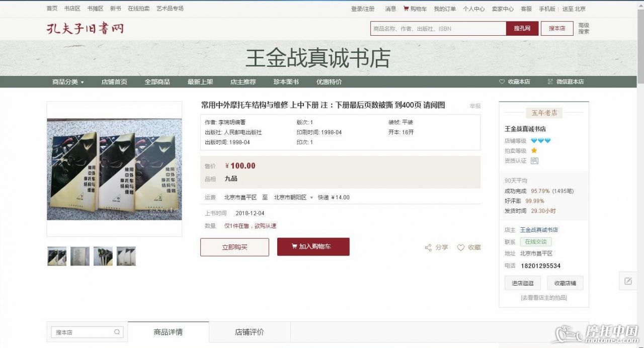Image resolution: width=644 pixels, height=348 pixels.
Task: Click the 王金战真诚书店 shop owner link
Action: [539, 230]
